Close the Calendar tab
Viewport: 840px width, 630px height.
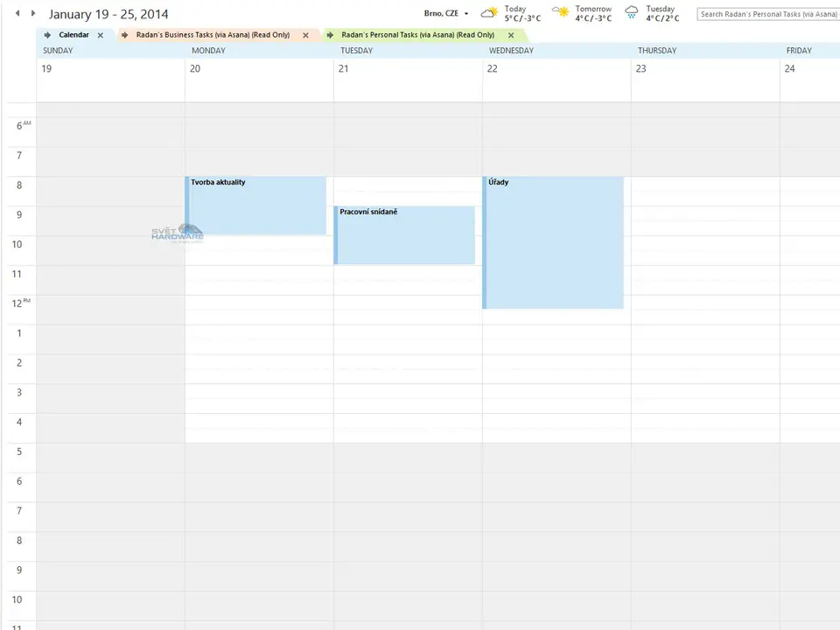101,35
